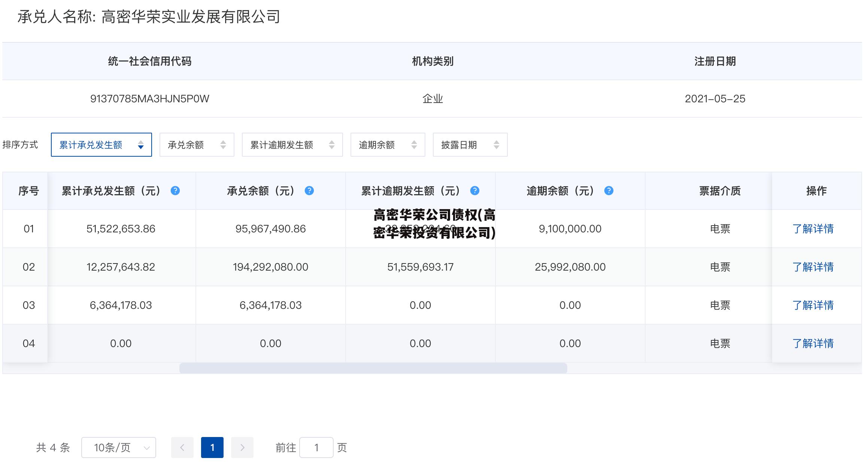This screenshot has height=470, width=868.
Task: Sort by 累计承兑发生额
Action: click(101, 145)
